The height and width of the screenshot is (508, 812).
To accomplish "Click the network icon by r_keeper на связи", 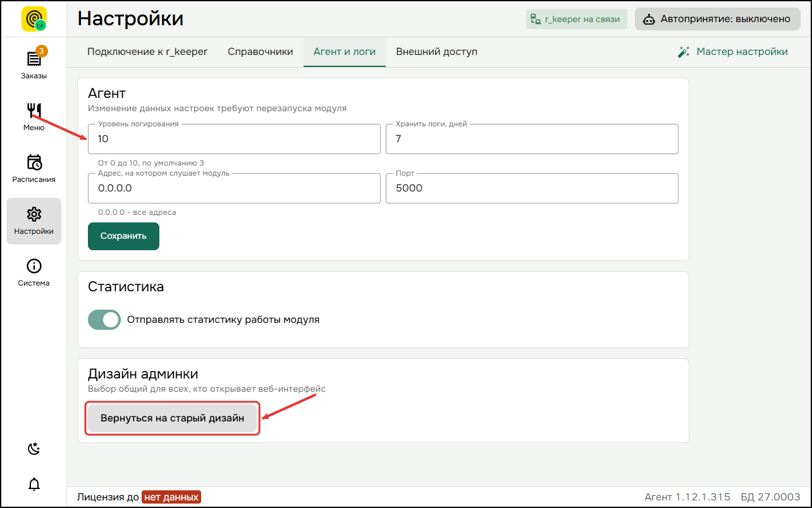I will pyautogui.click(x=536, y=19).
